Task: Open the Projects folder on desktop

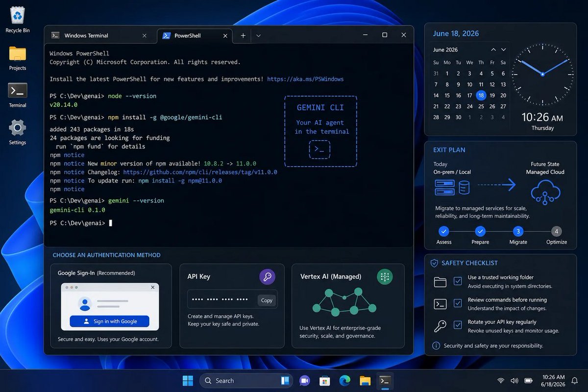Action: click(18, 53)
